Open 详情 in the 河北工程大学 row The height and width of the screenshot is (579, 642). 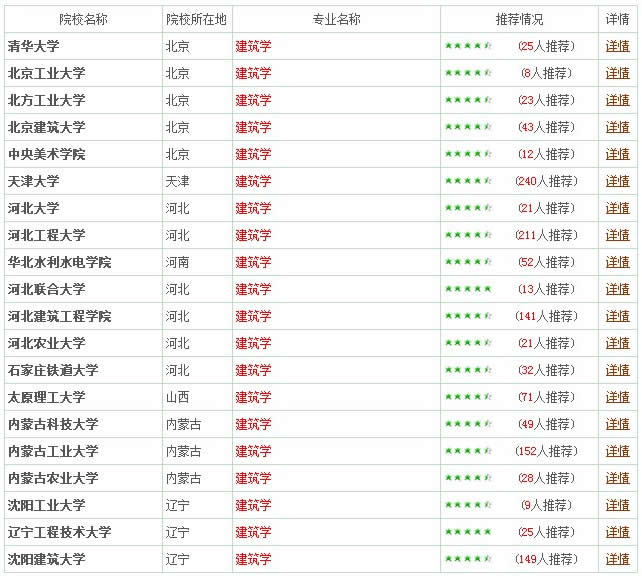(x=617, y=235)
